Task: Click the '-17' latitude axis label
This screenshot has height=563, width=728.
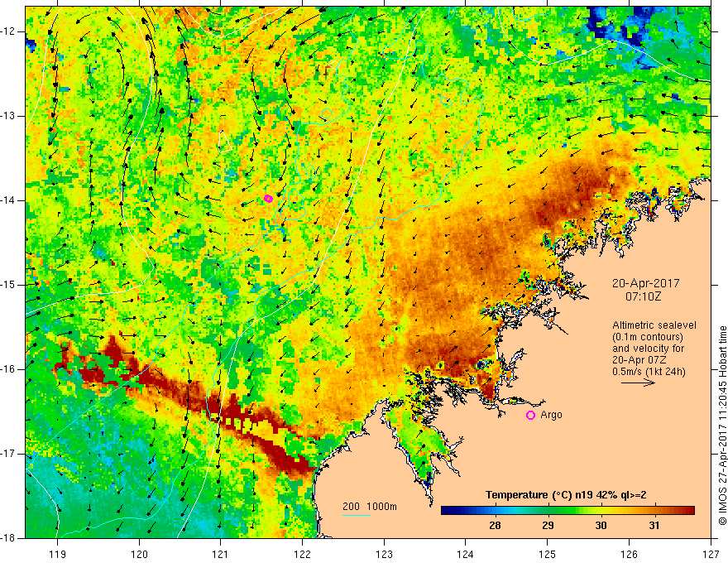Action: click(7, 454)
